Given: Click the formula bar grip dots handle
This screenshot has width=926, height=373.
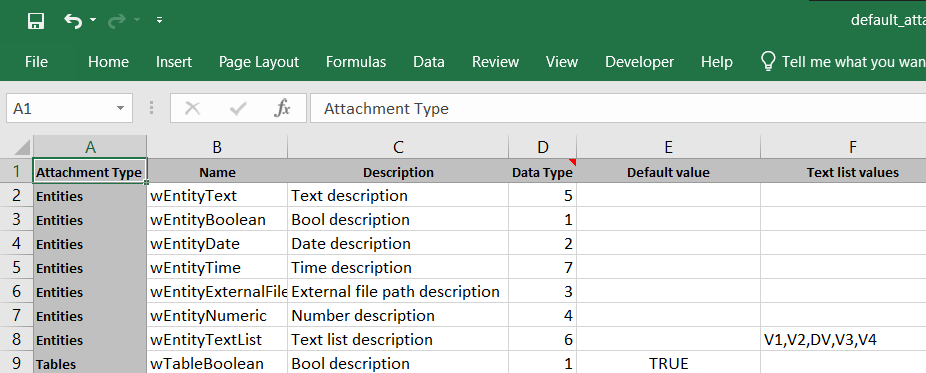Looking at the screenshot, I should [152, 109].
